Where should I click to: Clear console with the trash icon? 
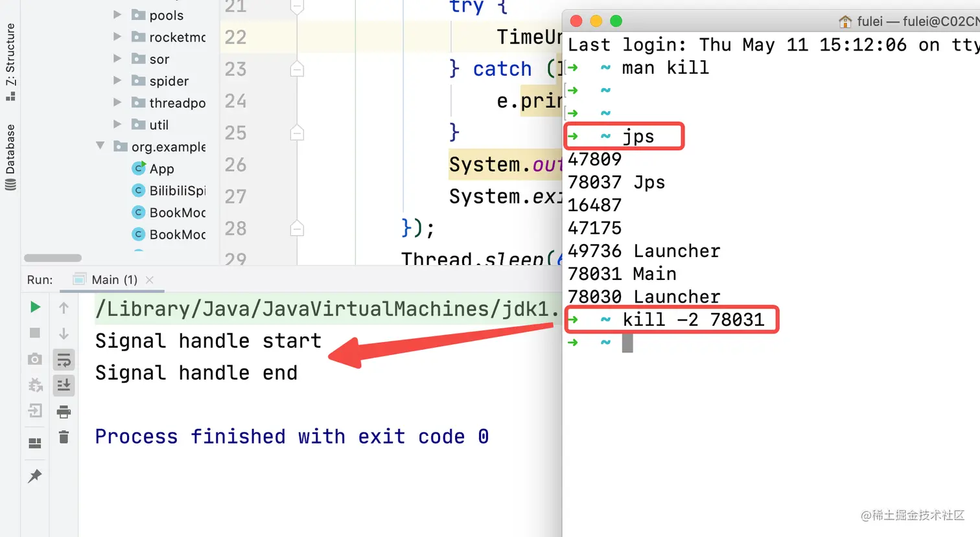(x=64, y=437)
